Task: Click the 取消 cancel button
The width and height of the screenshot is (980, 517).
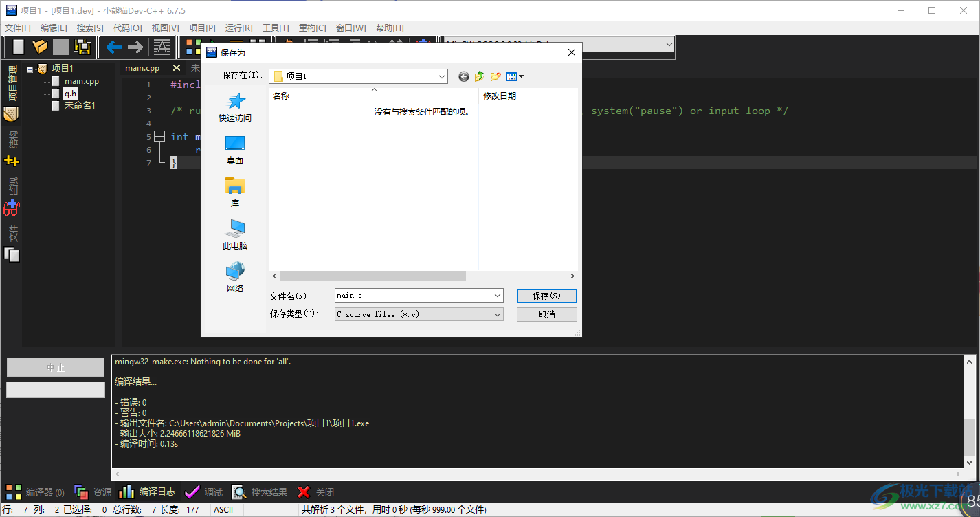Action: coord(547,314)
